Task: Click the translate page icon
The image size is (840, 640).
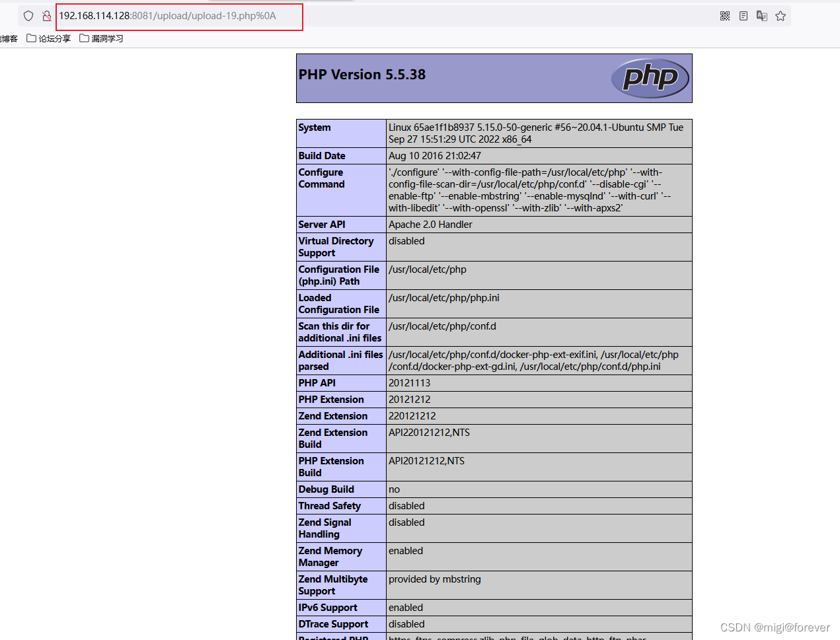Action: (x=762, y=16)
